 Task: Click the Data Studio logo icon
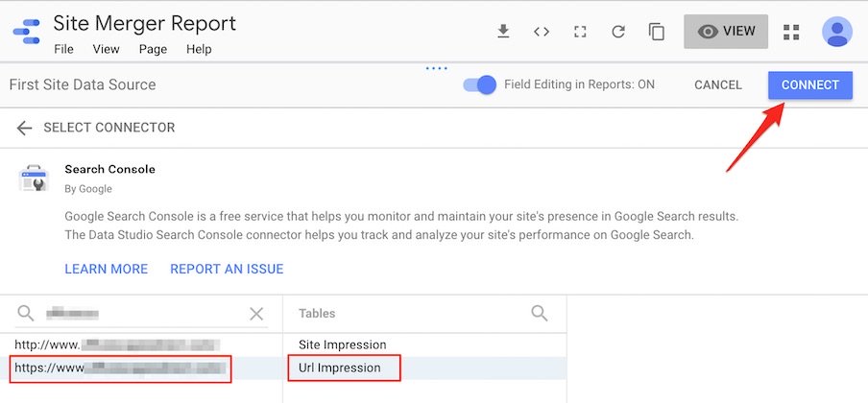point(27,32)
